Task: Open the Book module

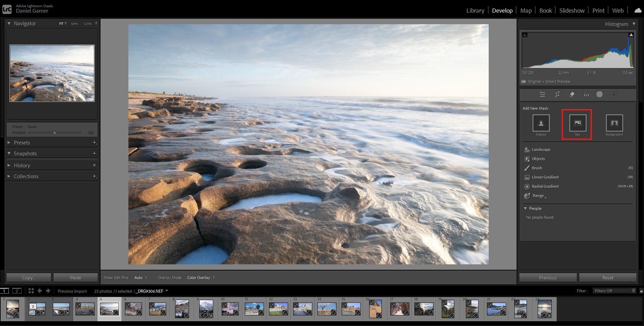Action: [545, 11]
